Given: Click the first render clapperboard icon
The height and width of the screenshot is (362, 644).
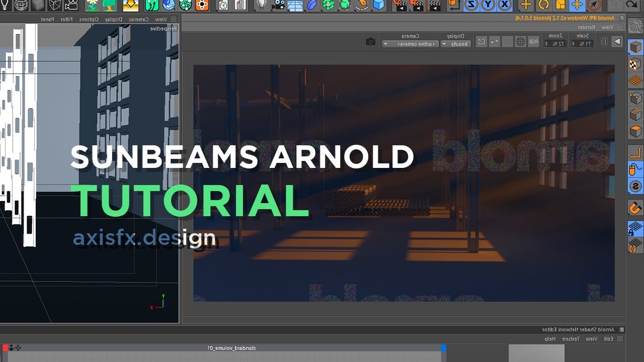Looking at the screenshot, I should 400,5.
